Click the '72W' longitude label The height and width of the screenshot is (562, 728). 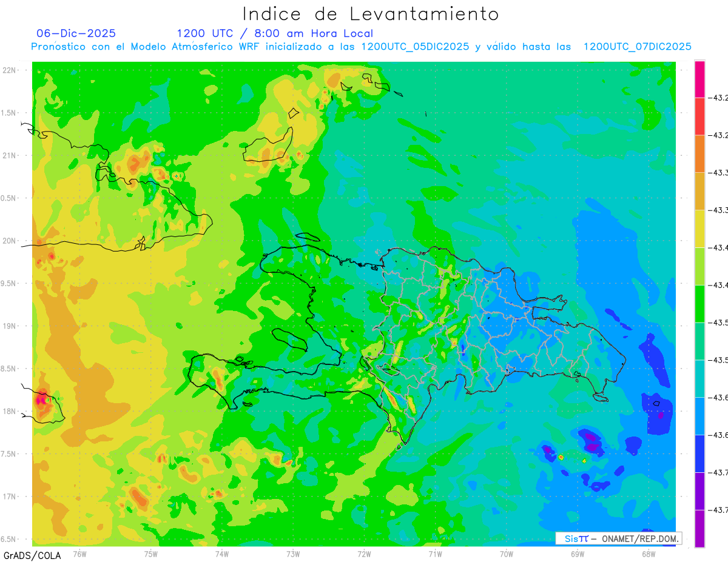[364, 554]
